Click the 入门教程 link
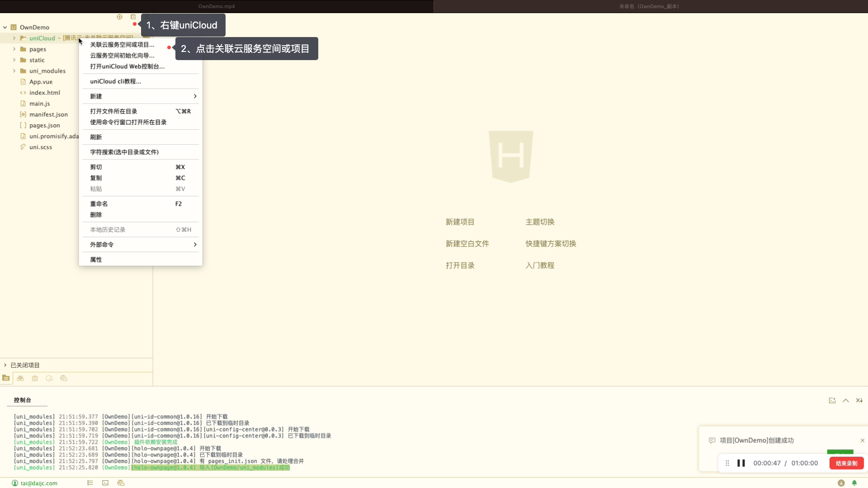This screenshot has height=488, width=868. click(x=540, y=265)
